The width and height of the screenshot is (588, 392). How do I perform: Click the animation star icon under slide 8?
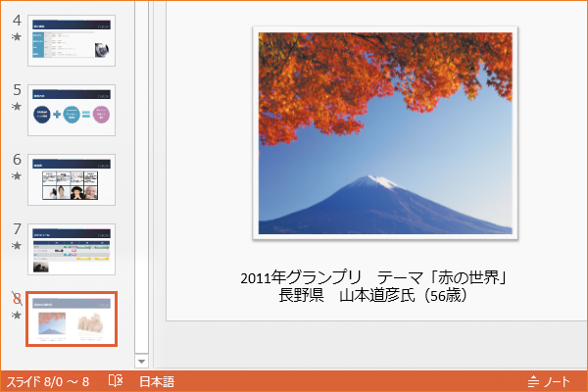click(17, 315)
